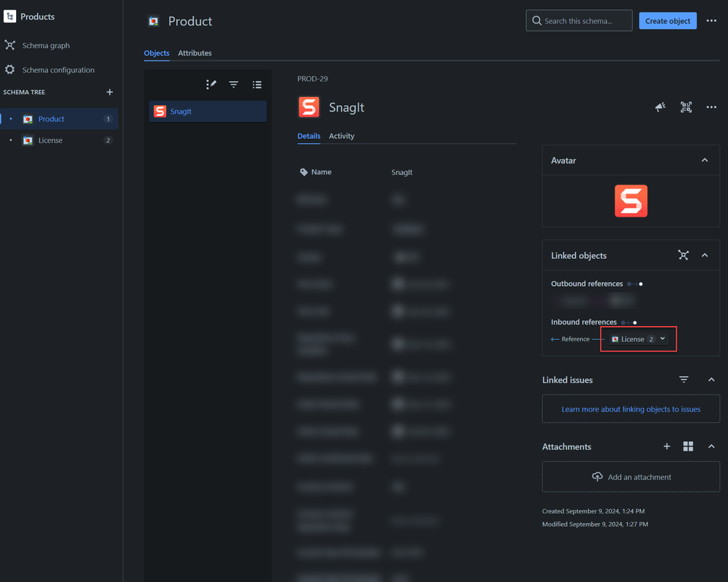Collapse the Linked issues section

(711, 380)
